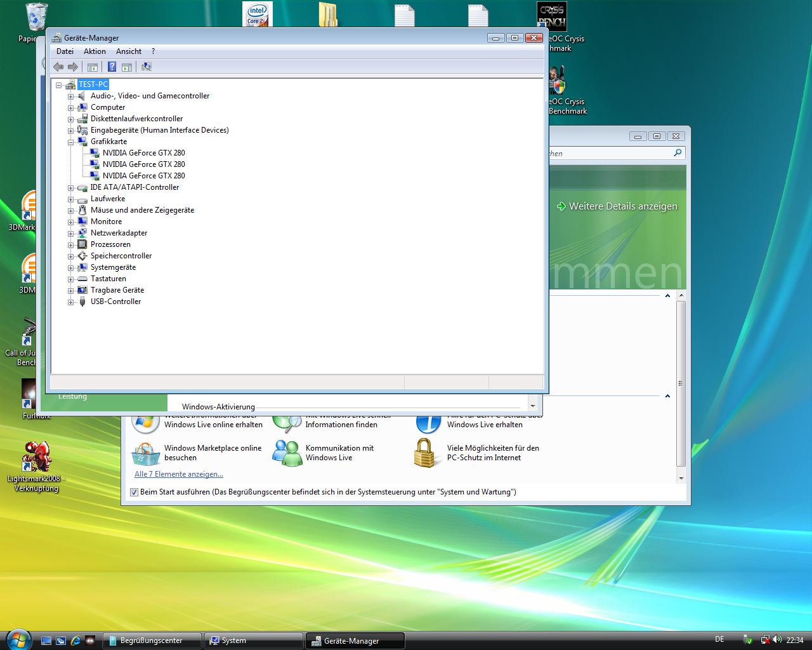Select the TEST-PC root node
Screen dimensions: 812x650
pos(93,84)
